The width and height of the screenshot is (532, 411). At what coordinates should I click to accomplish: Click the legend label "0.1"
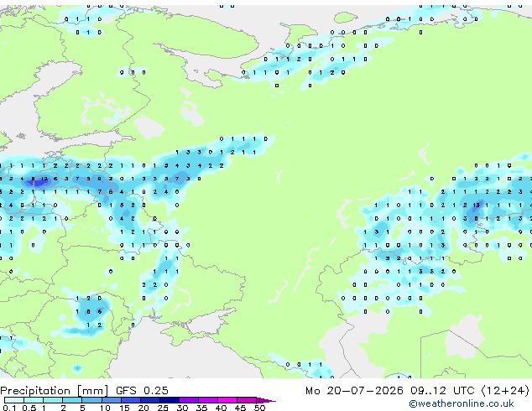(x=9, y=408)
